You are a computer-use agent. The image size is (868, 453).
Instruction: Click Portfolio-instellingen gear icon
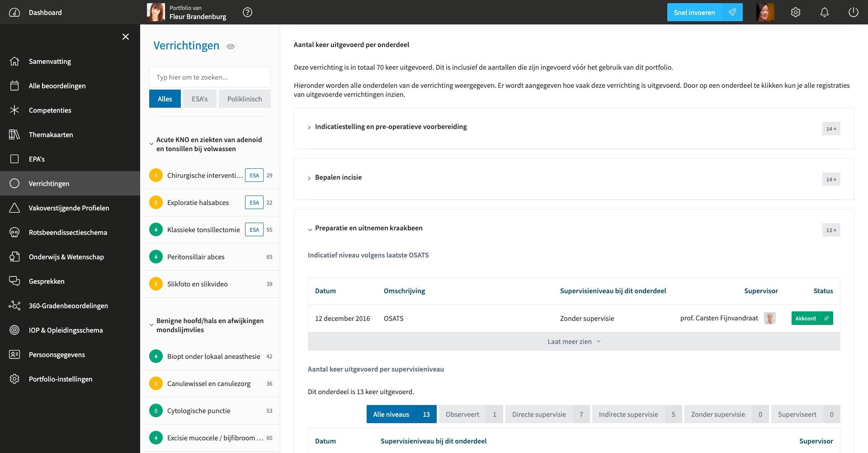click(14, 379)
